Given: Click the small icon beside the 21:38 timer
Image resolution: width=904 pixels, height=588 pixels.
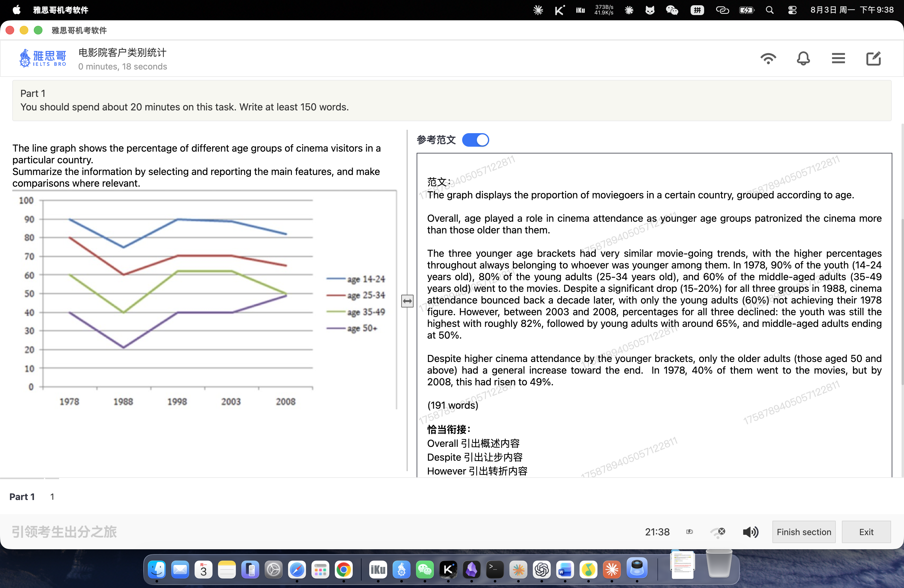Looking at the screenshot, I should coord(689,532).
